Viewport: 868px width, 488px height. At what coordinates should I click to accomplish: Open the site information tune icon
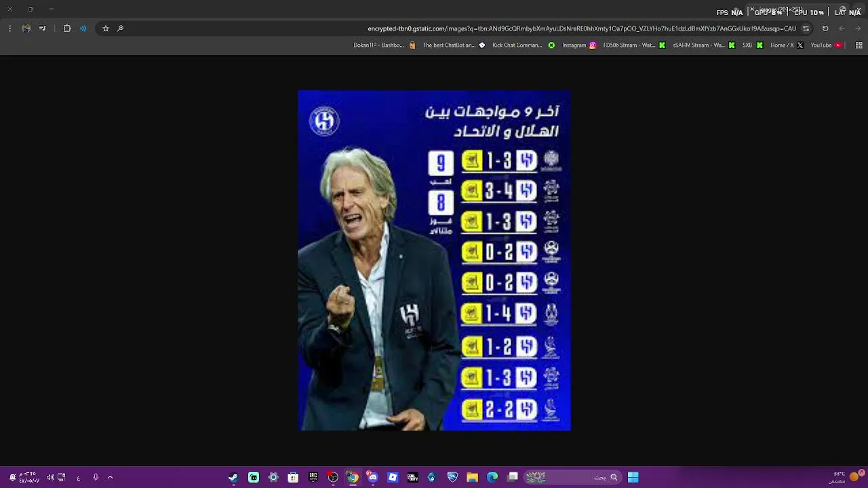[x=806, y=28]
